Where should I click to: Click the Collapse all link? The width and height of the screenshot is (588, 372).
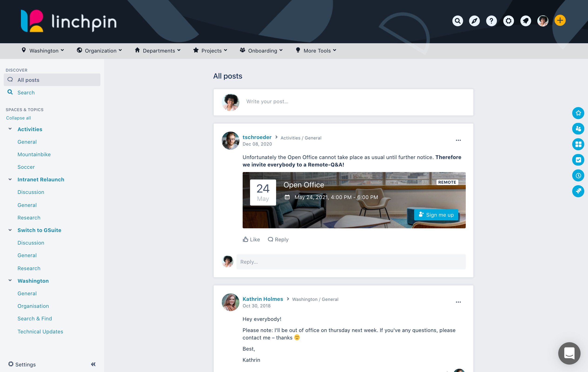(x=19, y=118)
